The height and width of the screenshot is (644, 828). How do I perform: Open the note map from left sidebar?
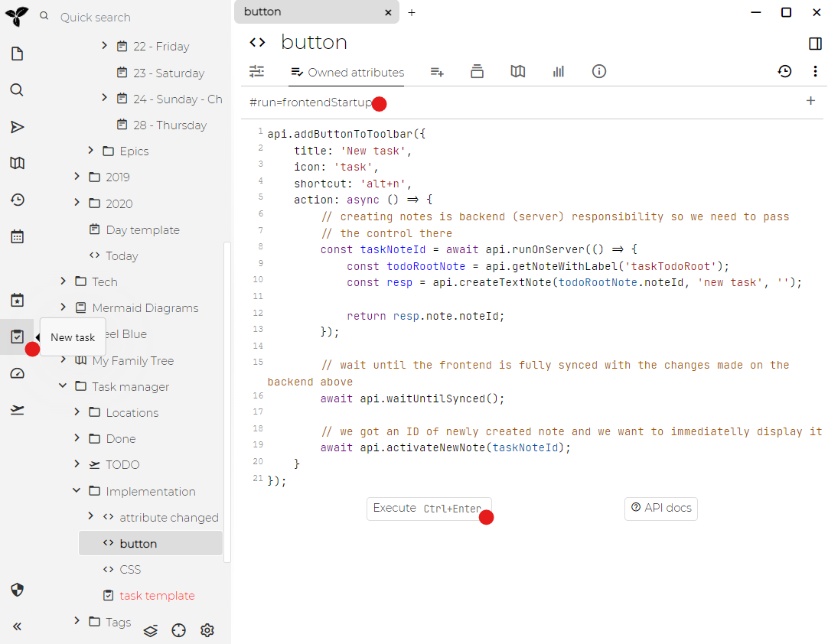[17, 163]
